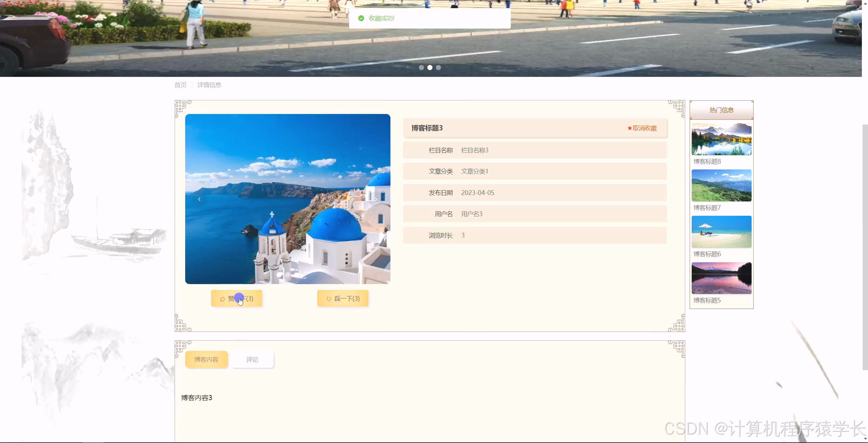The height and width of the screenshot is (443, 868).
Task: Click the 首页 breadcrumb link
Action: coord(180,85)
